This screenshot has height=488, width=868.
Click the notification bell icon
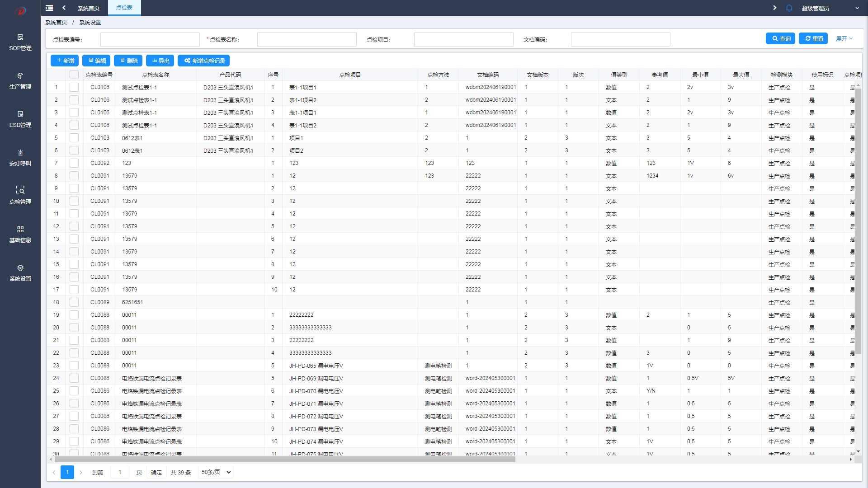tap(789, 8)
